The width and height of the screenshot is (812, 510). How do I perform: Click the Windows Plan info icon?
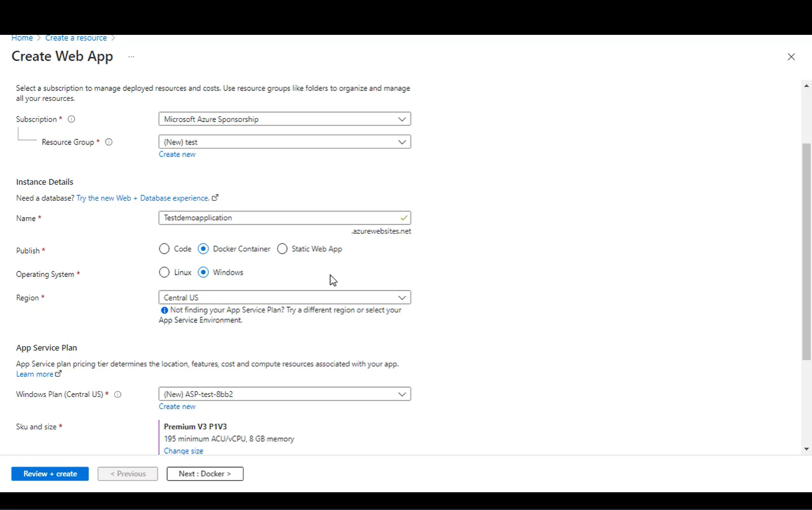(x=117, y=394)
